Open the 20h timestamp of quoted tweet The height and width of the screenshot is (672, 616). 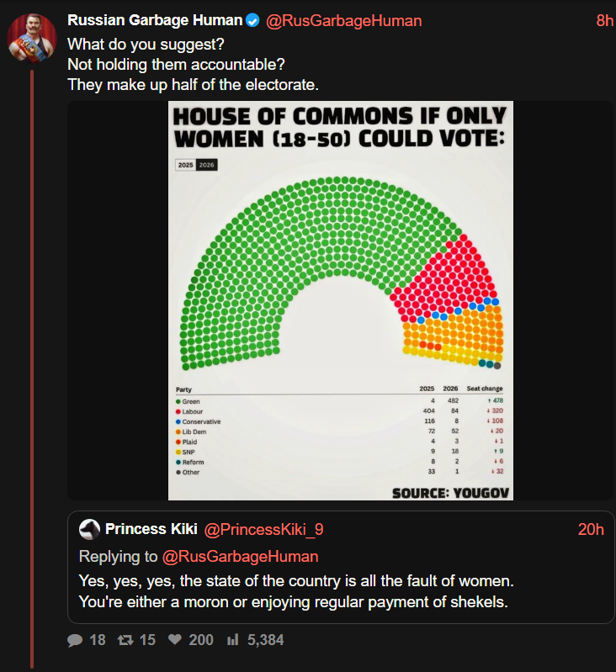point(591,530)
